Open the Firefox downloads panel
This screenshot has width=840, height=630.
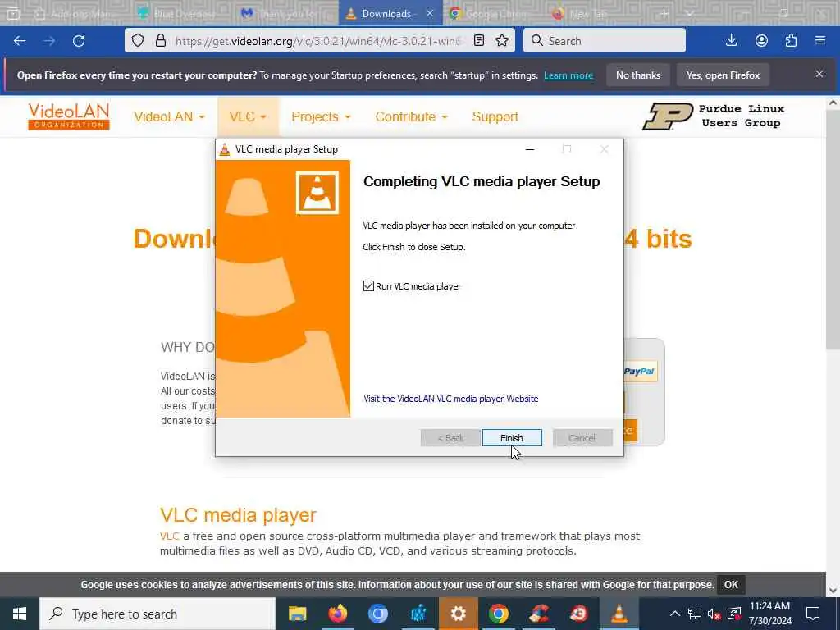[x=731, y=41]
